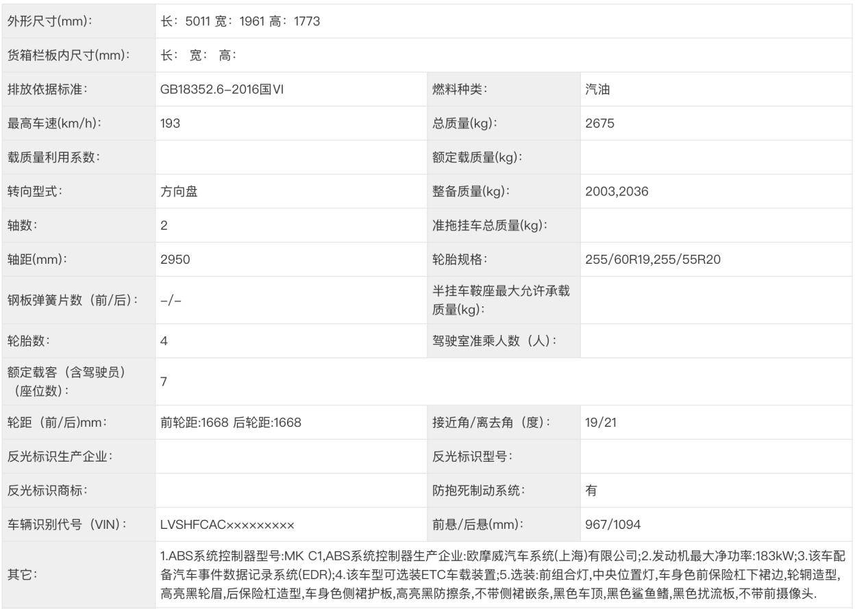This screenshot has height=609, width=868.
Task: Select the wheelbase value 2950
Action: pos(175,259)
